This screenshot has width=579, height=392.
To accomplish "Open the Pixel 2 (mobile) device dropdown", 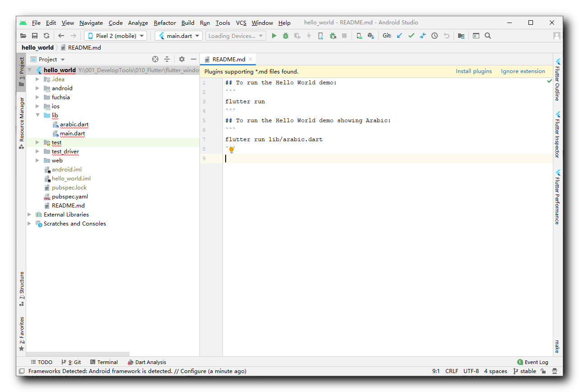I will click(x=116, y=36).
